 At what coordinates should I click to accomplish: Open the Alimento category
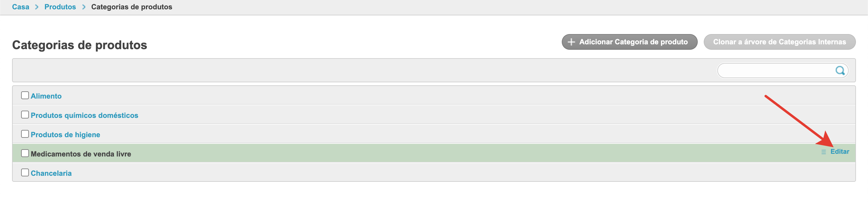46,96
